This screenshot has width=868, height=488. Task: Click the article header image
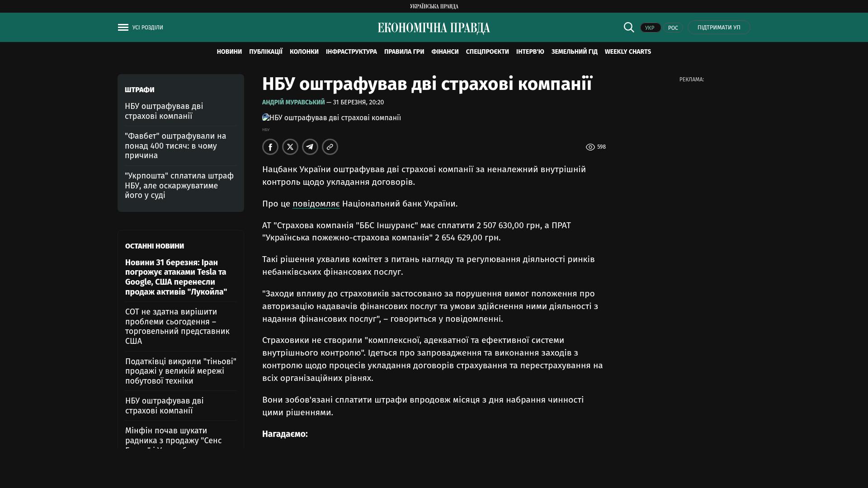[331, 118]
